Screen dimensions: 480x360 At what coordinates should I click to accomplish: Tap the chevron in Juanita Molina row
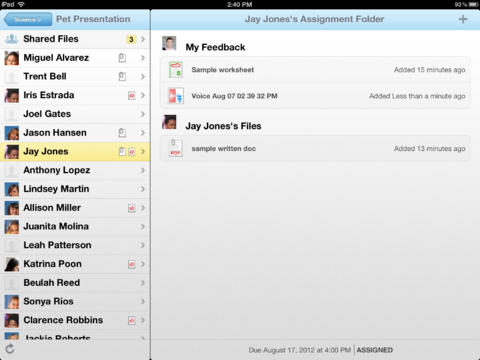143,227
